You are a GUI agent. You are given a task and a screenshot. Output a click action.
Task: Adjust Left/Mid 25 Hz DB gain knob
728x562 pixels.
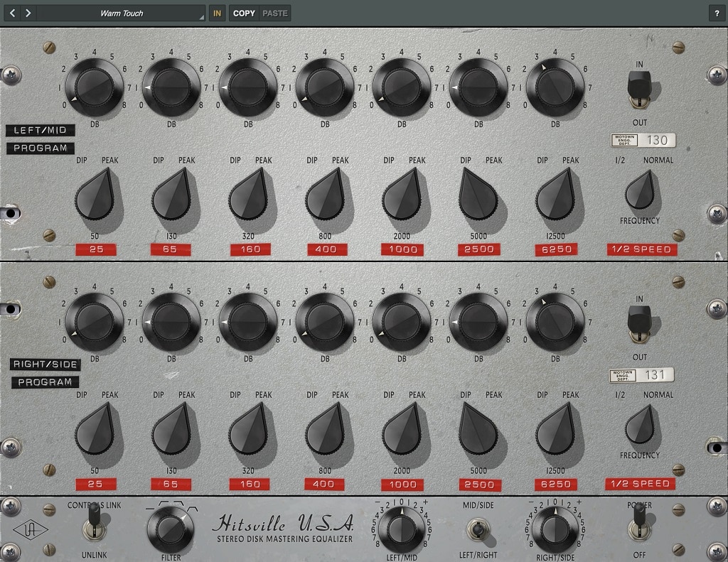[95, 87]
